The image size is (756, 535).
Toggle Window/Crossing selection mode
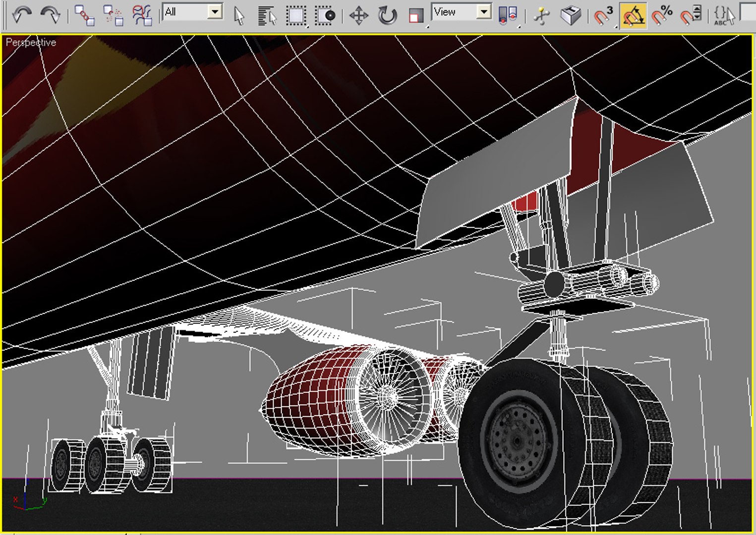pos(325,15)
